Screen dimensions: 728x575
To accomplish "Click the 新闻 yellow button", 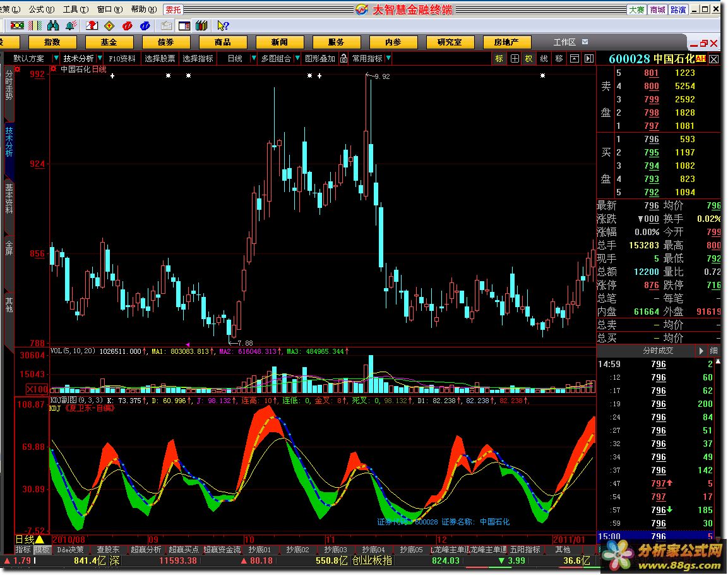I will 280,42.
